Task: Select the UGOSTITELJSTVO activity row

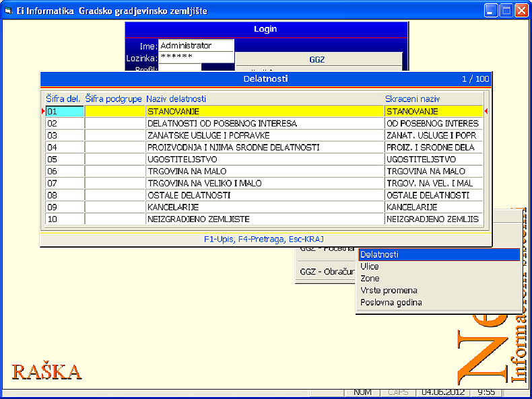Action: click(x=264, y=159)
